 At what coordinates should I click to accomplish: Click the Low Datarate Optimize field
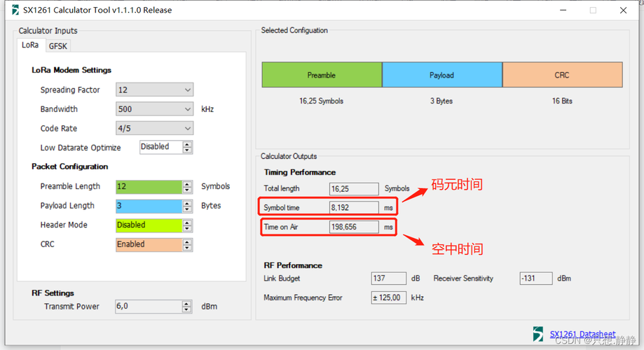pos(161,147)
